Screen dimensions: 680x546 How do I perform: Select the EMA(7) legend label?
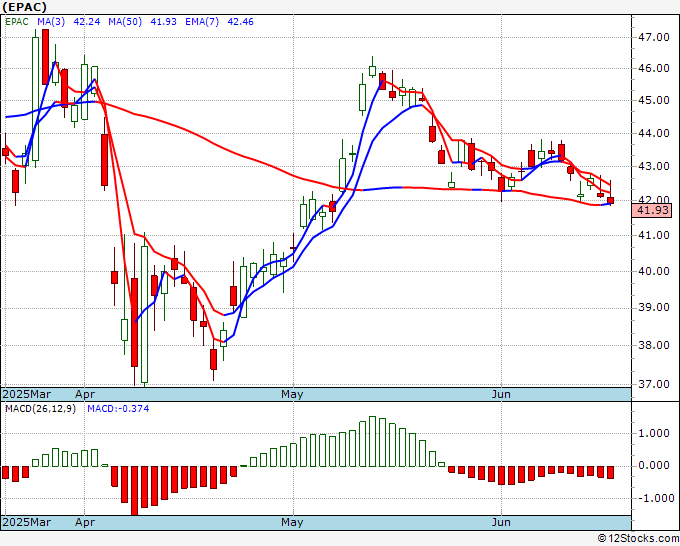coord(202,22)
